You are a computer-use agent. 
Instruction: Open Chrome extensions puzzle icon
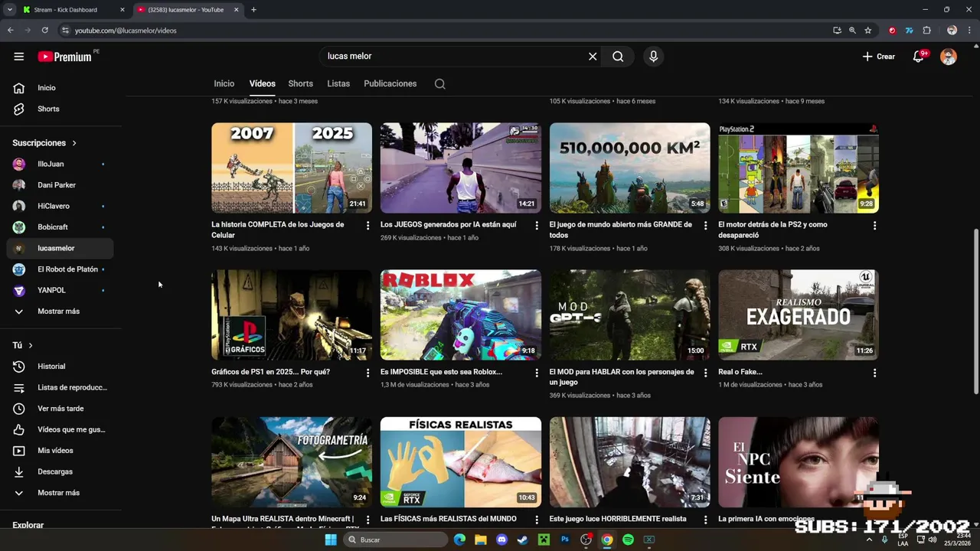[x=926, y=31]
